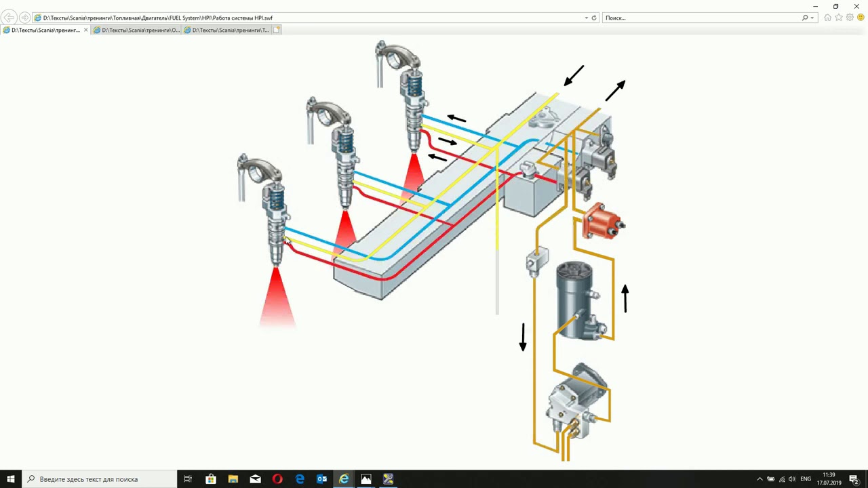Viewport: 868px width, 488px height.
Task: Click the browser Forward arrow button
Action: coord(24,18)
